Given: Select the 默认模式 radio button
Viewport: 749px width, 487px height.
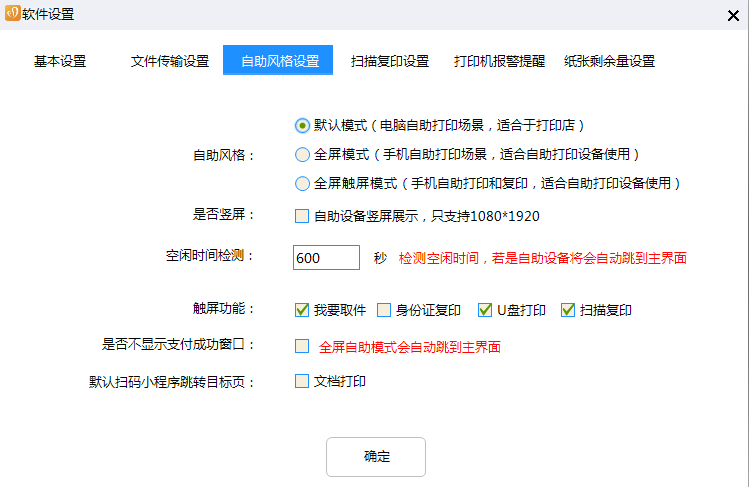Looking at the screenshot, I should 302,126.
